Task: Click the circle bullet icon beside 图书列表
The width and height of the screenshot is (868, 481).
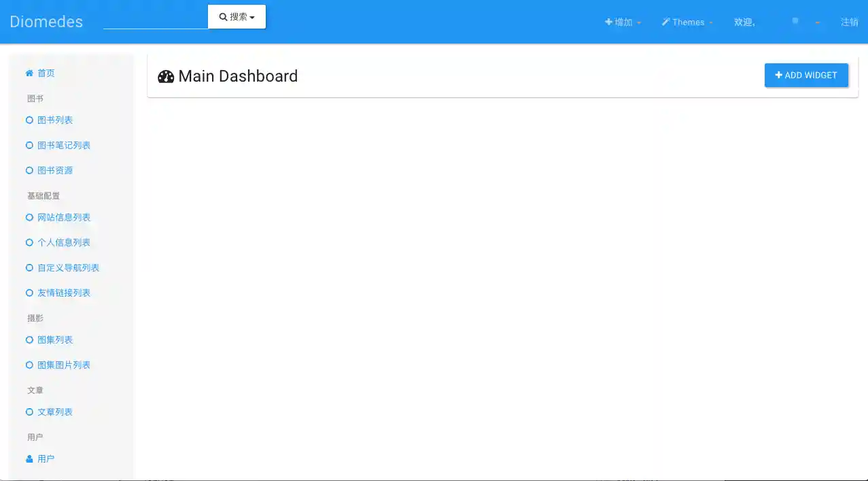Action: 29,120
